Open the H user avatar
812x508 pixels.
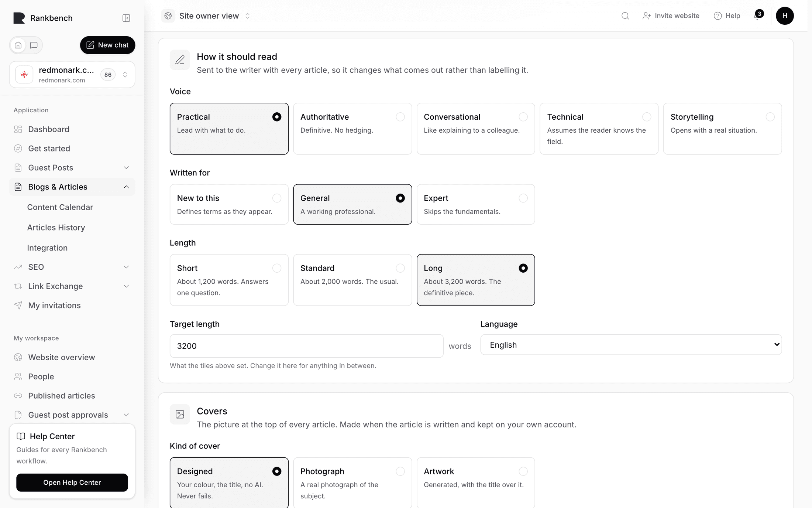785,16
